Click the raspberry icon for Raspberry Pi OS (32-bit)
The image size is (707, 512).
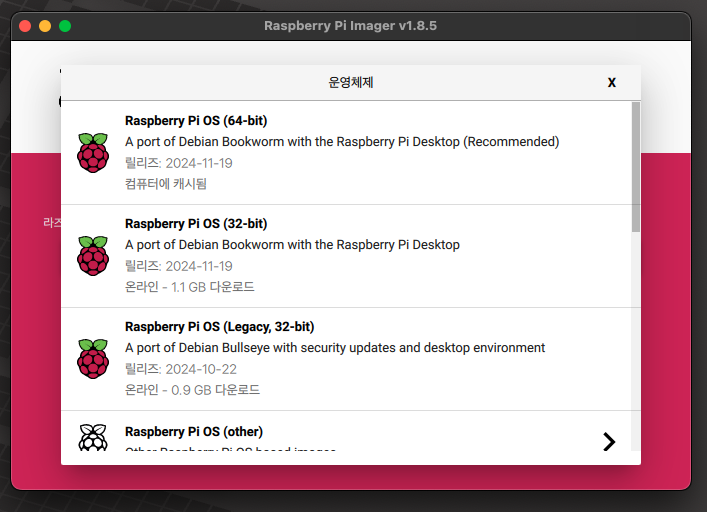click(93, 256)
